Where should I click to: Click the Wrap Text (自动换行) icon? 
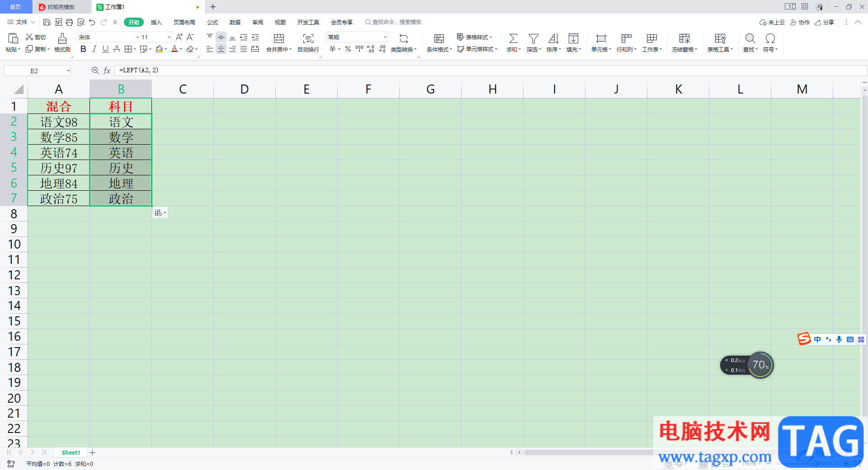coord(308,38)
